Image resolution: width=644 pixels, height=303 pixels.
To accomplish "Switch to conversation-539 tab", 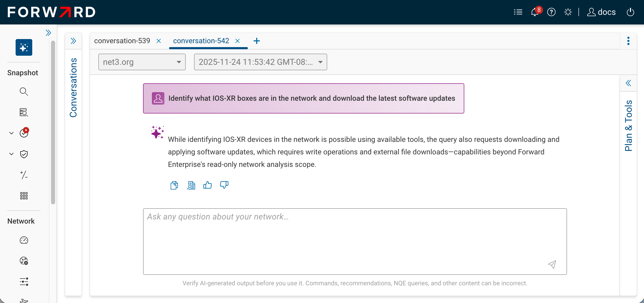I will tap(122, 41).
